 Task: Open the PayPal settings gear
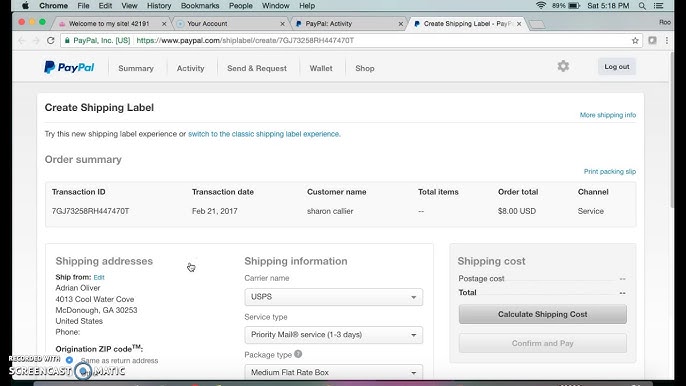click(x=563, y=66)
